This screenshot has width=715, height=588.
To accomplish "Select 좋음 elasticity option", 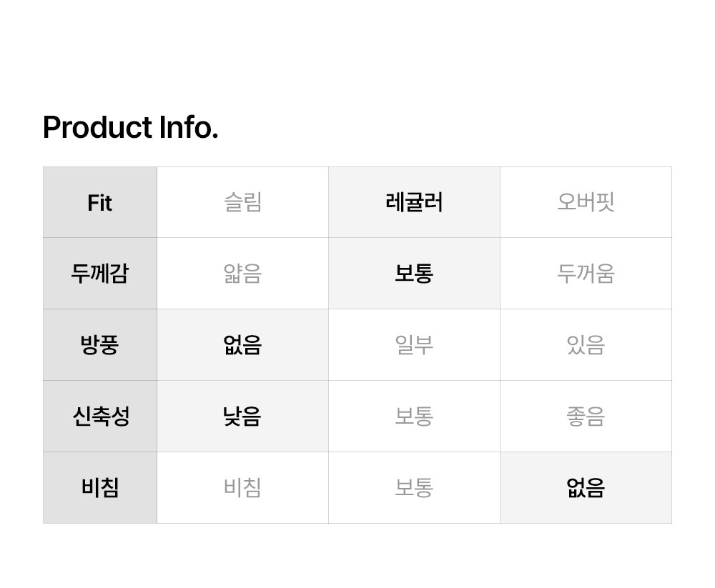I will 586,417.
